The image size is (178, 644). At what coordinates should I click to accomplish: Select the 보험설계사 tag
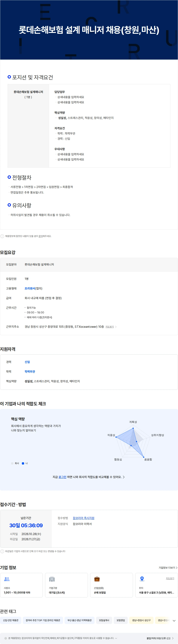pyautogui.click(x=104, y=620)
